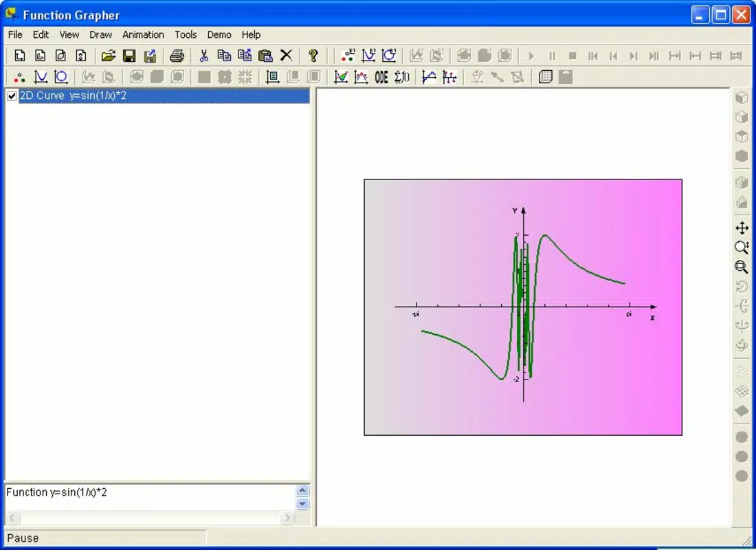Viewport: 756px width, 550px height.
Task: Click the new-document icon marked with S
Action: point(81,56)
